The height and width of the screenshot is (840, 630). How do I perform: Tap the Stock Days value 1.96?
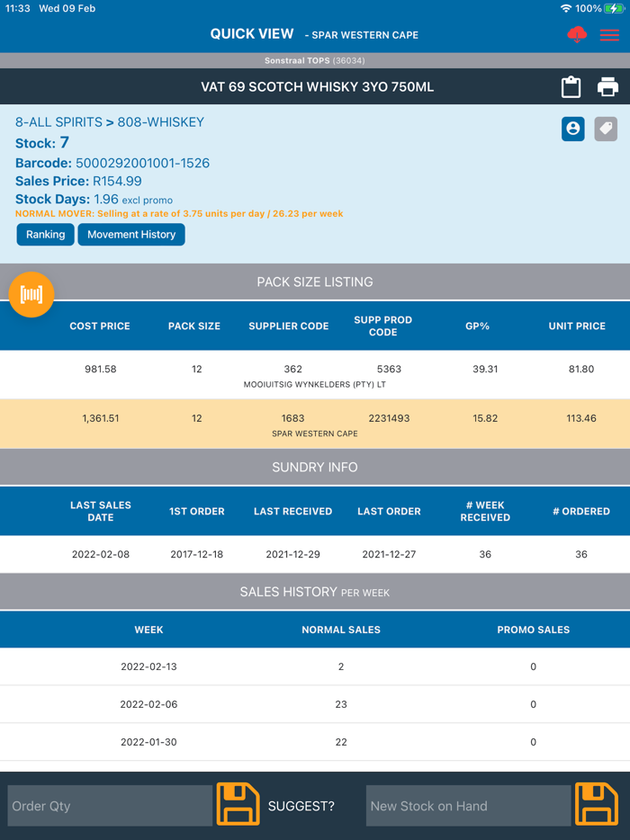(106, 200)
